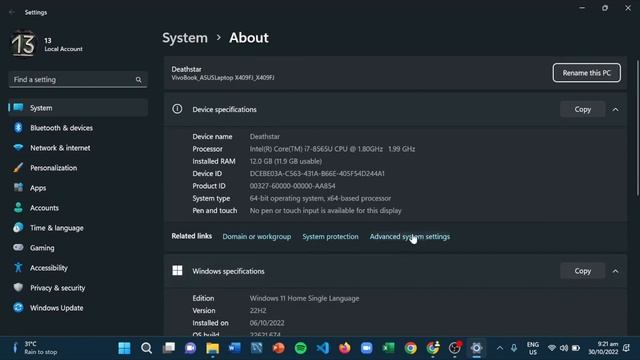Open Privacy & security settings
Viewport: 640px width, 360px height.
pos(78,288)
